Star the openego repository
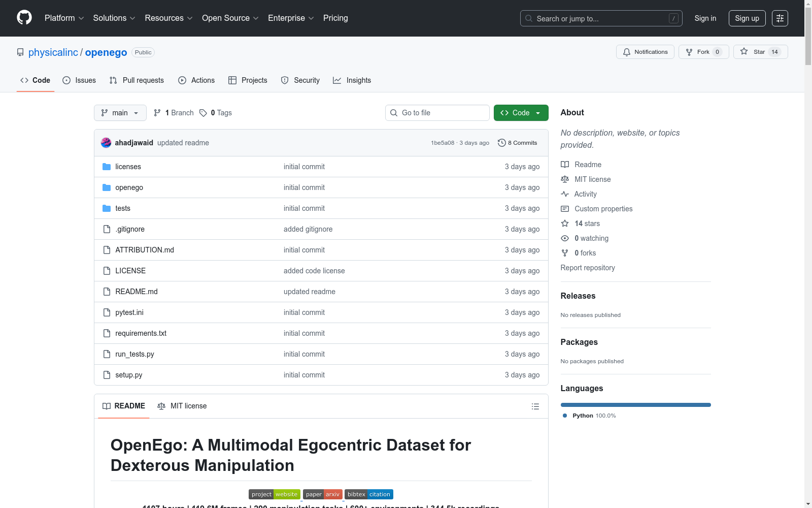This screenshot has width=812, height=508. [x=760, y=52]
